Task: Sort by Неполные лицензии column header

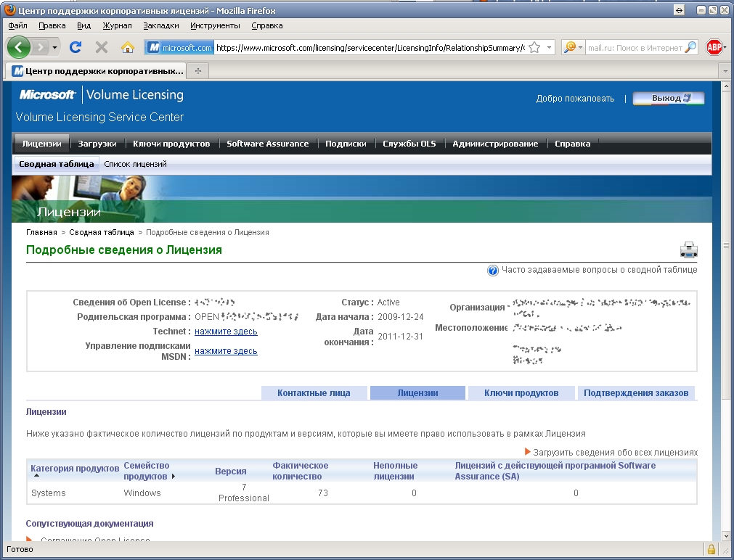Action: [396, 471]
